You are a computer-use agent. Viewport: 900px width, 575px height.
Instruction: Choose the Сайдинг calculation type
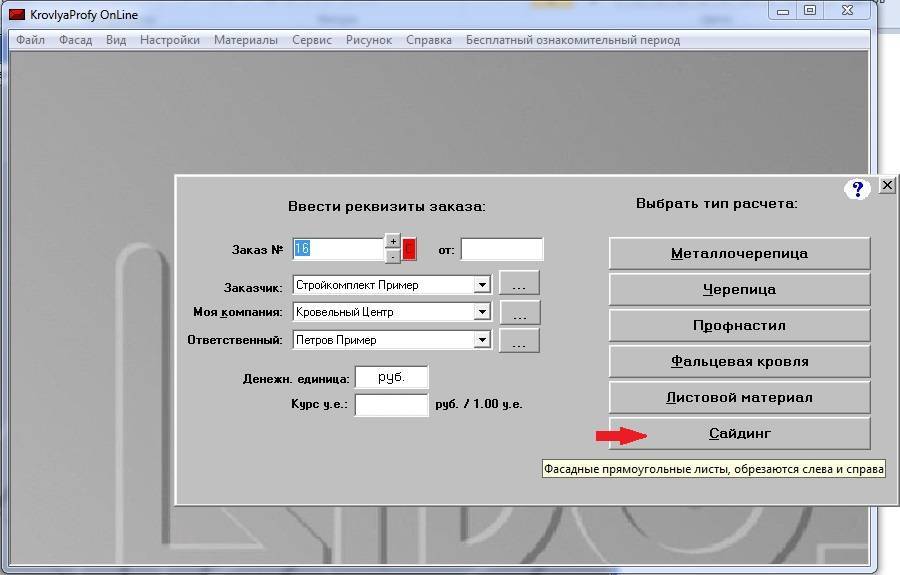point(739,434)
